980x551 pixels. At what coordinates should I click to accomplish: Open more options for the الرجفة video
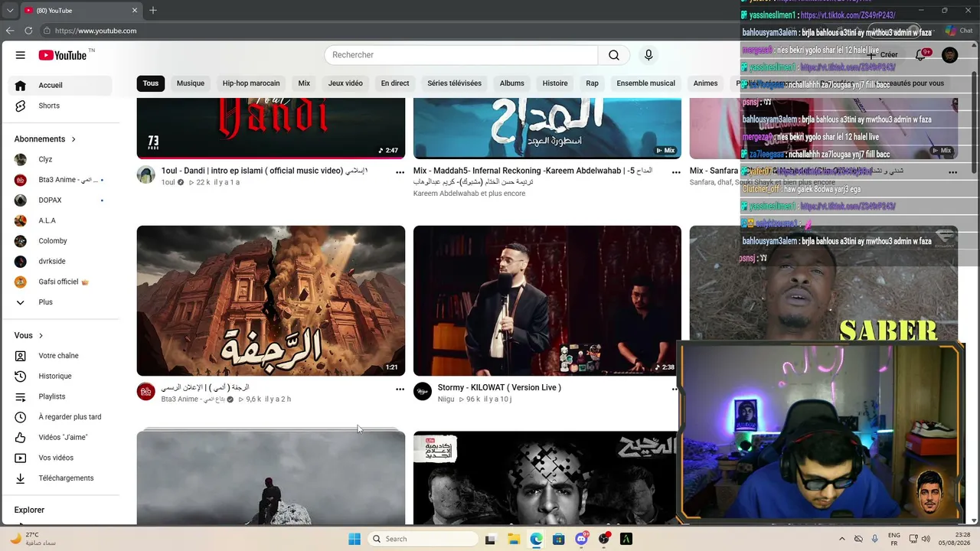400,390
